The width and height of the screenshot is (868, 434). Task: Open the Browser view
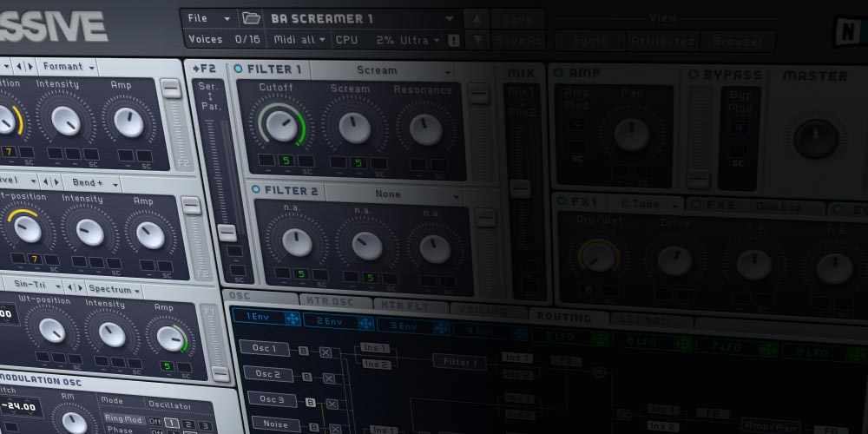click(x=738, y=42)
